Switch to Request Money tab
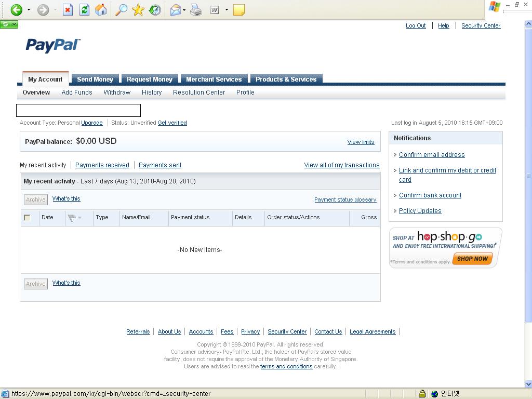 (x=150, y=79)
